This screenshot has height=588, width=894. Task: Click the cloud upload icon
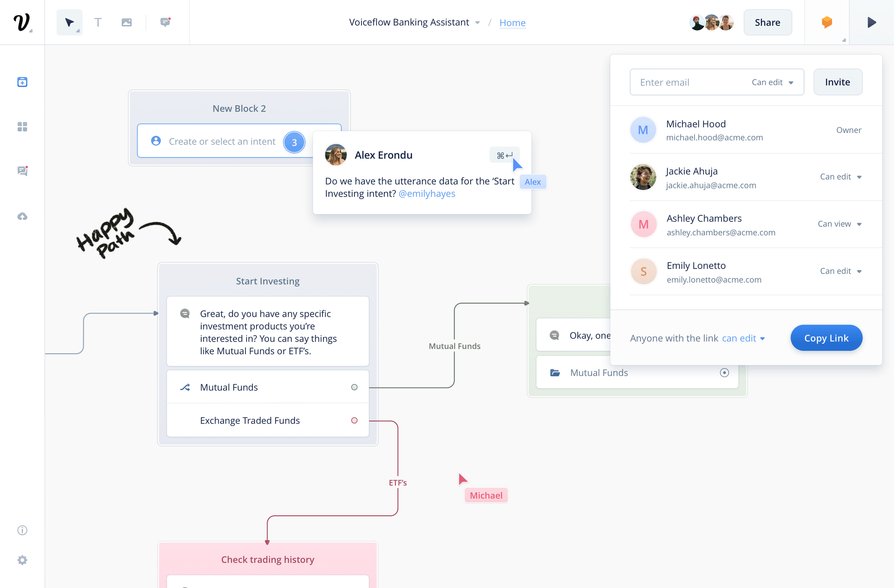(x=22, y=216)
